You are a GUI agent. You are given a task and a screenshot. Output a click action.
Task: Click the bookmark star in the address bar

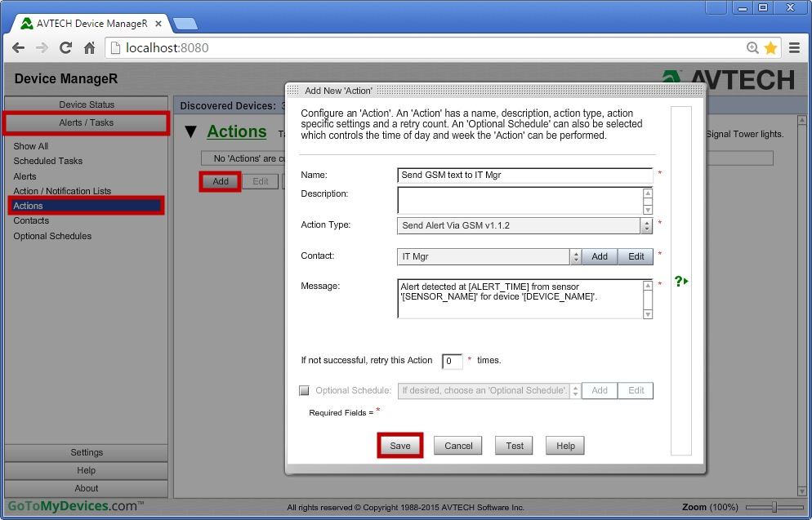coord(769,47)
